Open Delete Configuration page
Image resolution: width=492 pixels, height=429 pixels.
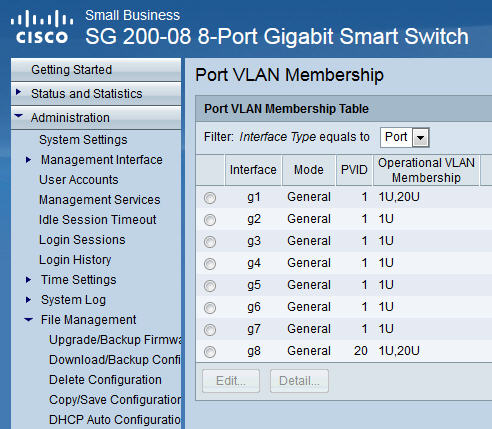pos(105,380)
